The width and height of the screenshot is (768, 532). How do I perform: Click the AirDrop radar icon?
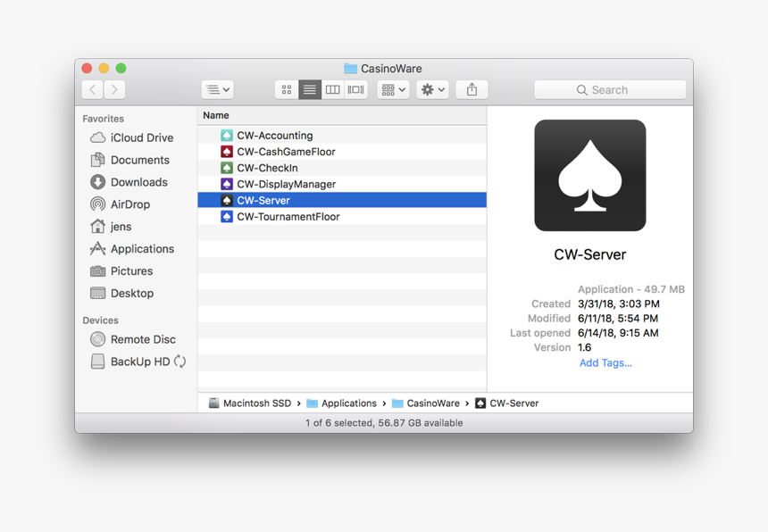pos(98,204)
